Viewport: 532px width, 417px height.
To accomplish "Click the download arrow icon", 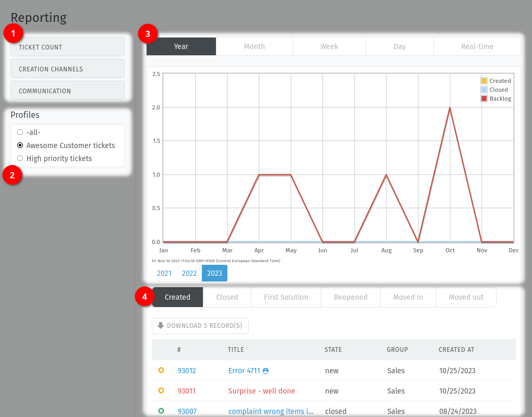I will point(161,325).
